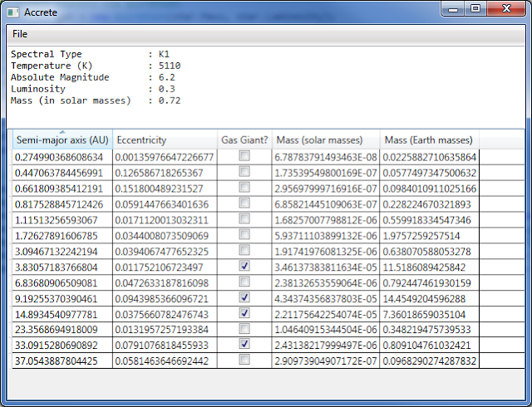Uncheck Gas Giant for 33.0915280690892 row
This screenshot has height=407, width=532.
[244, 344]
